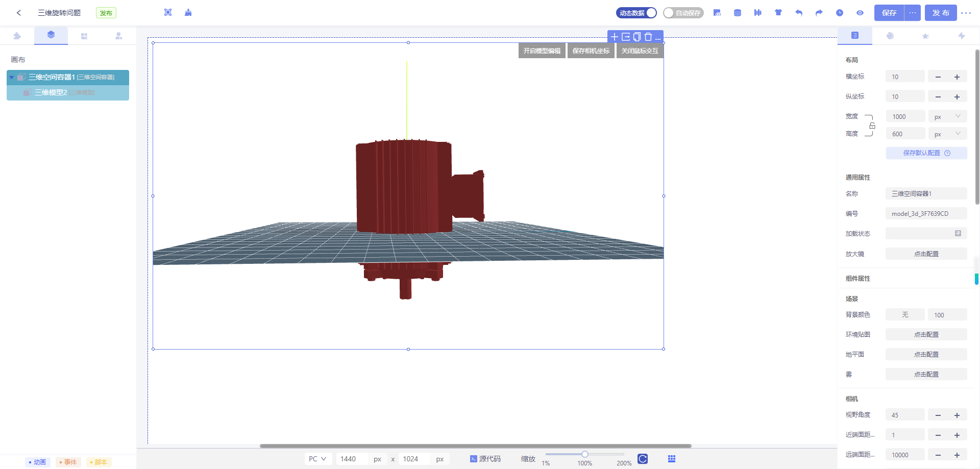Decrease the 近端面距 value
The height and width of the screenshot is (469, 980).
[938, 435]
